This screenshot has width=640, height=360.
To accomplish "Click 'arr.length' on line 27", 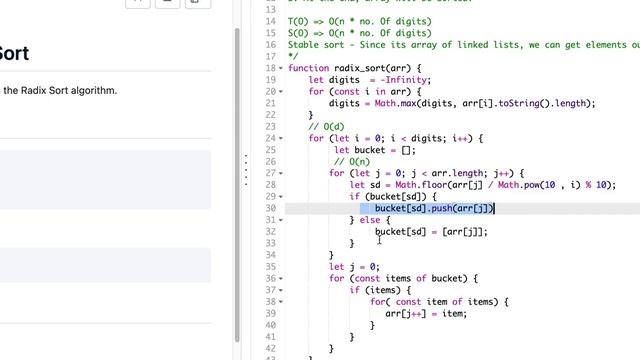I will pos(457,173).
